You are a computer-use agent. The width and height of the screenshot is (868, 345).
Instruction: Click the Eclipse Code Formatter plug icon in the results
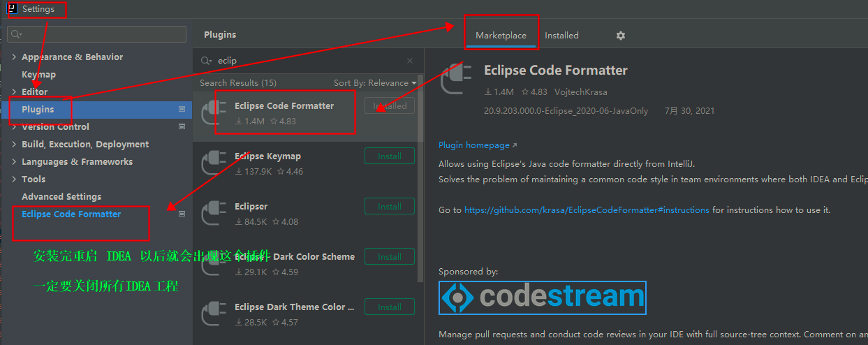click(213, 112)
